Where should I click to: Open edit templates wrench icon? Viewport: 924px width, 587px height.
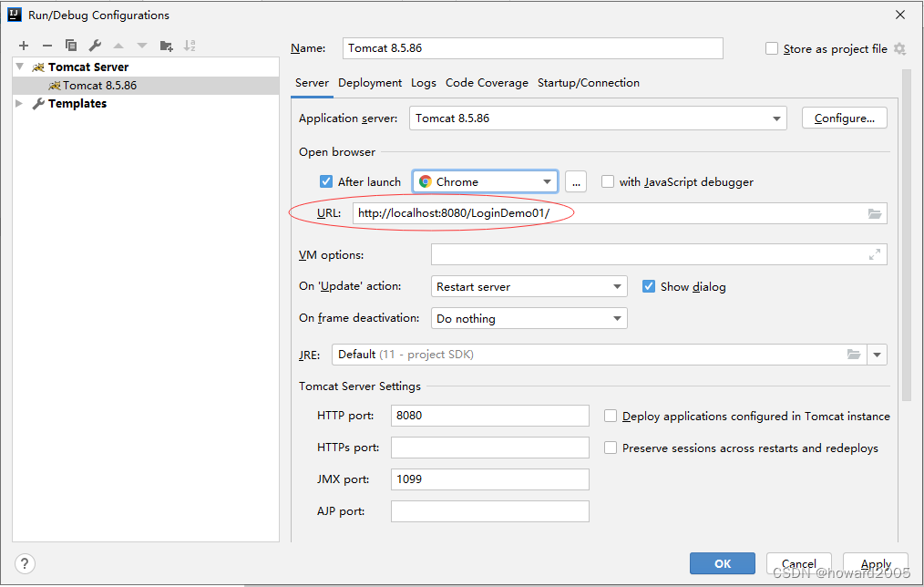(x=95, y=46)
